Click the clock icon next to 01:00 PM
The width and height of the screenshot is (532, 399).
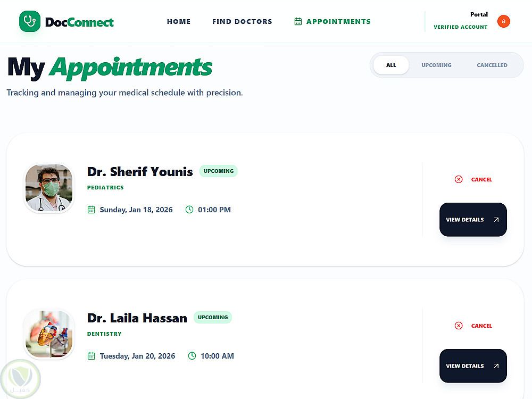point(189,210)
